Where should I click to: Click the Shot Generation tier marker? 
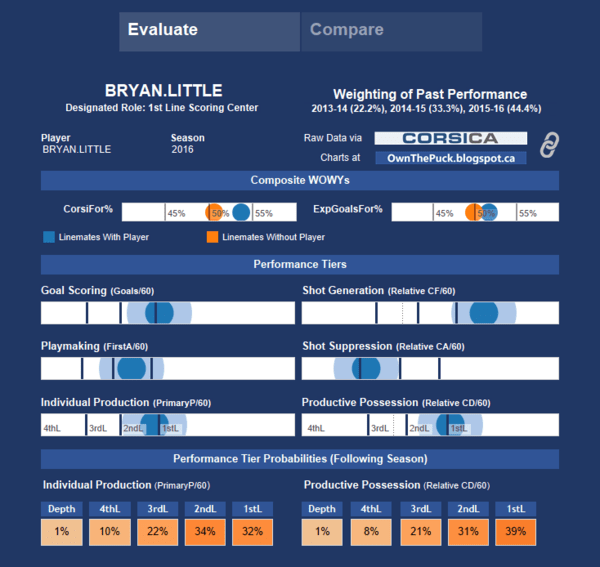click(483, 312)
